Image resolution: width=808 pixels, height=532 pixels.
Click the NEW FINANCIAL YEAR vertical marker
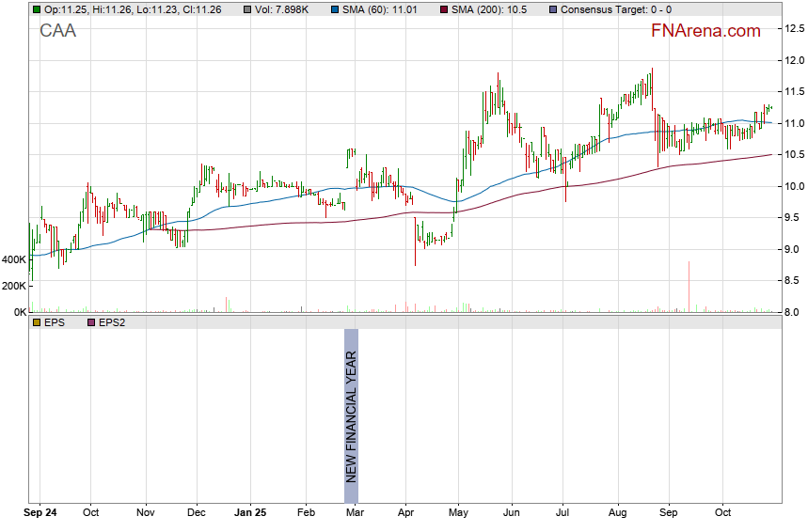351,416
